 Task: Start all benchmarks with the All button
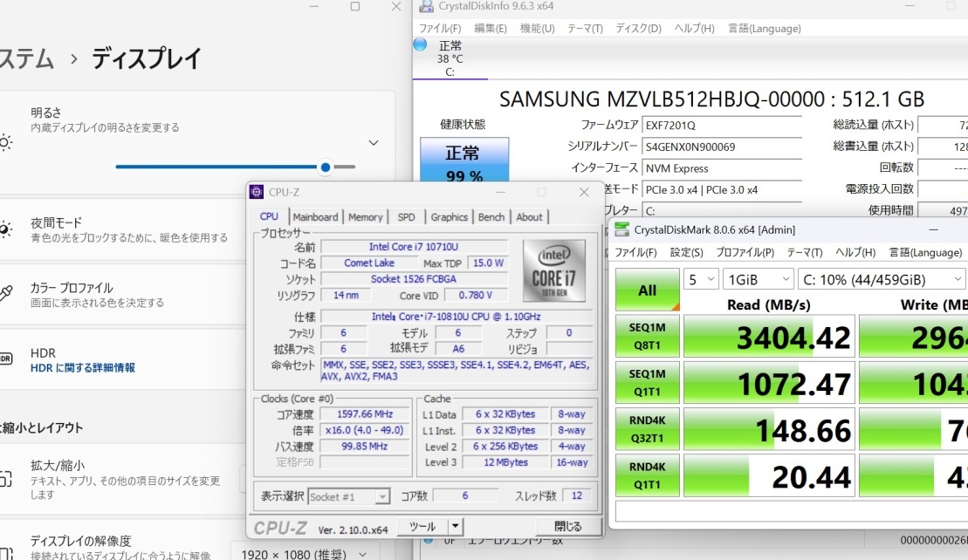[647, 290]
